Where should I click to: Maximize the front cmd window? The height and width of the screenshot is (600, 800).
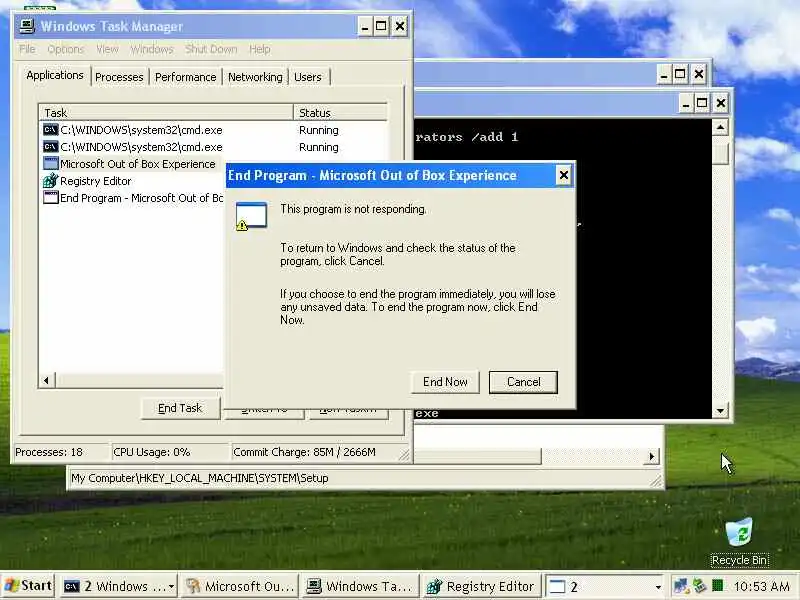(x=702, y=104)
